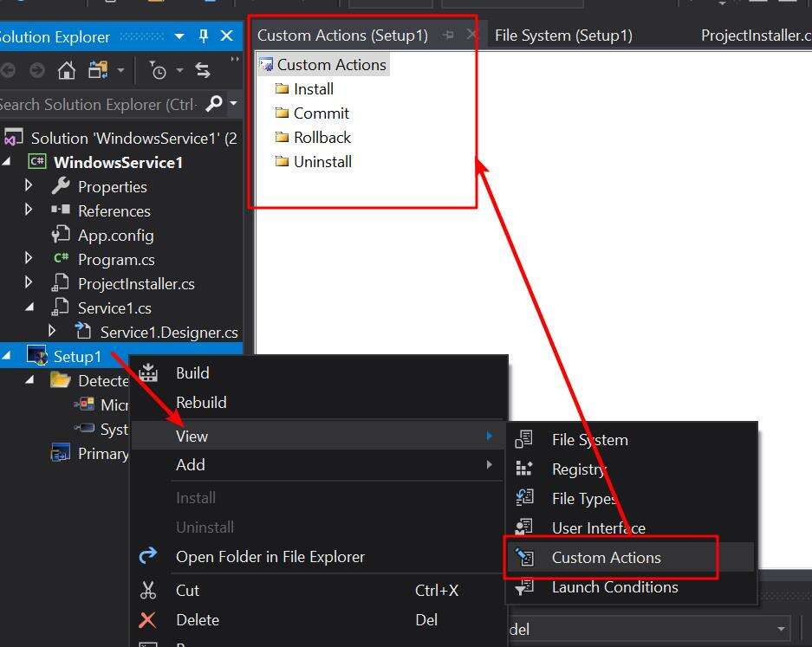Collapse the Setup1 project node
Screen dimensions: 812x647
6,356
